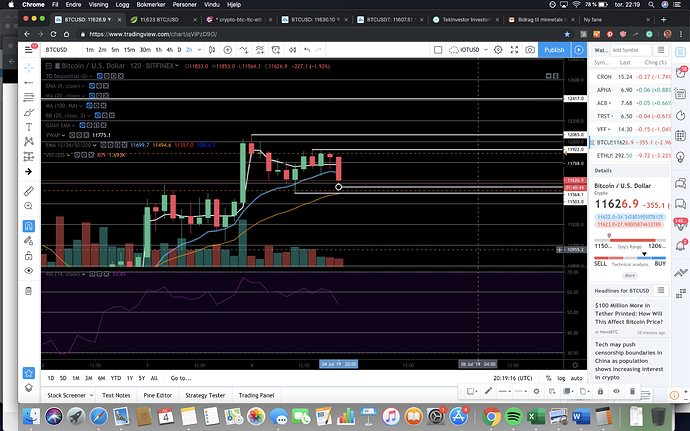Open the BITFINEX symbol legend dropdown
This screenshot has width=690, height=431.
176,66
